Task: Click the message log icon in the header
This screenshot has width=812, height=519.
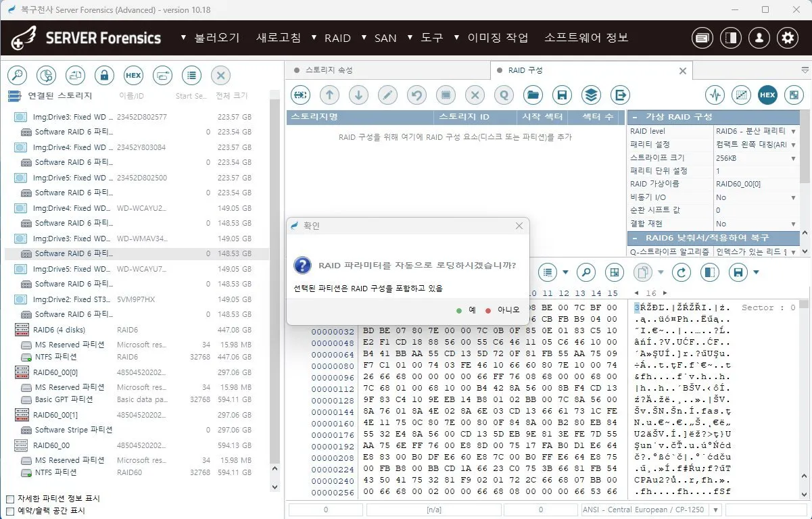Action: [x=702, y=38]
